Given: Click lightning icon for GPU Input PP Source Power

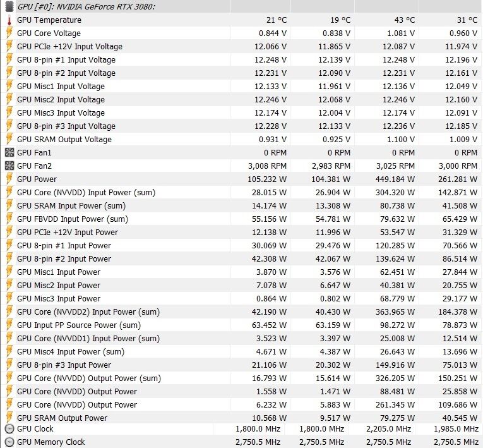Looking at the screenshot, I should pos(9,325).
